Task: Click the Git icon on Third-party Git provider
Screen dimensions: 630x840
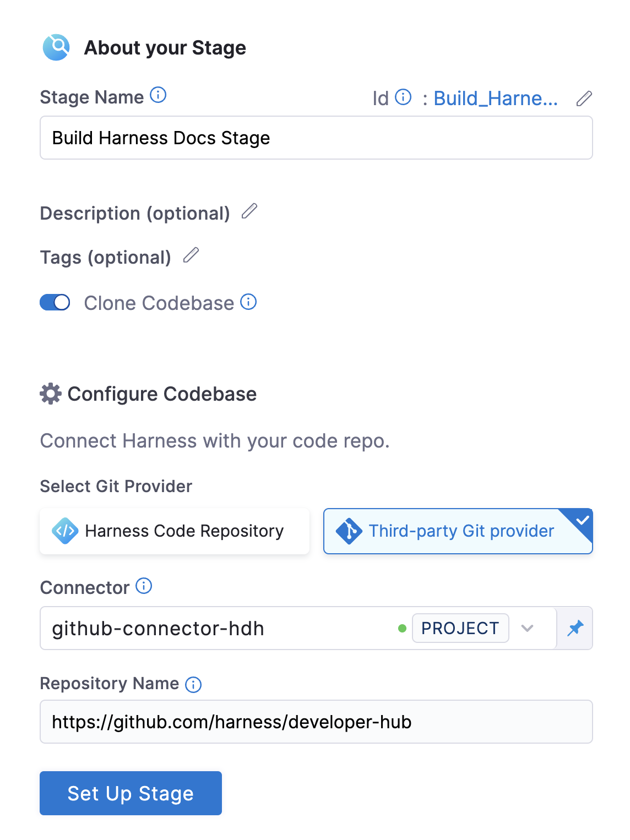Action: coord(349,531)
